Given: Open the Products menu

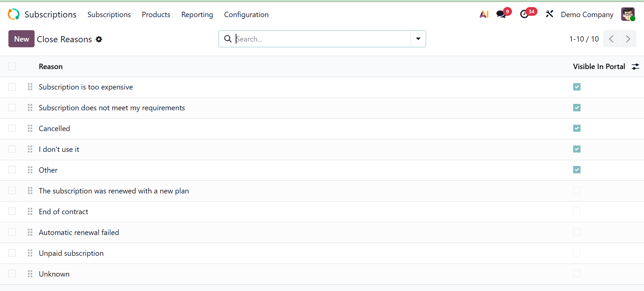Looking at the screenshot, I should point(156,15).
